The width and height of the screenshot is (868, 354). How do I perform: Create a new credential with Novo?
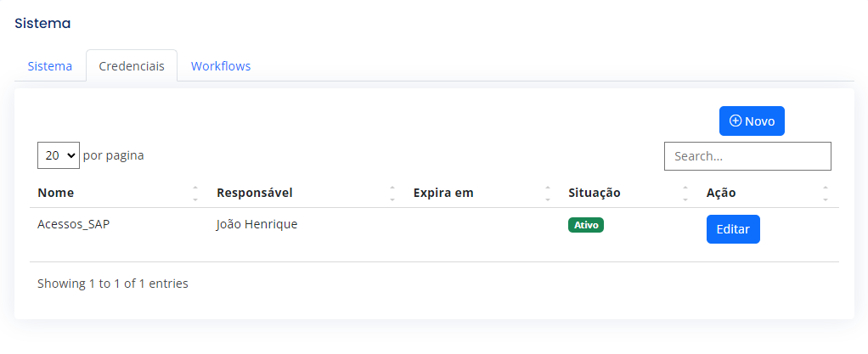[752, 121]
